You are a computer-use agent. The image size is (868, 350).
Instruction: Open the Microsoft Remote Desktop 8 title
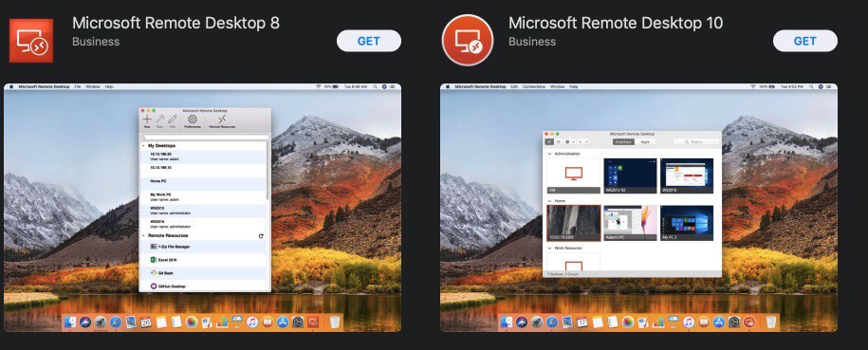pyautogui.click(x=175, y=23)
